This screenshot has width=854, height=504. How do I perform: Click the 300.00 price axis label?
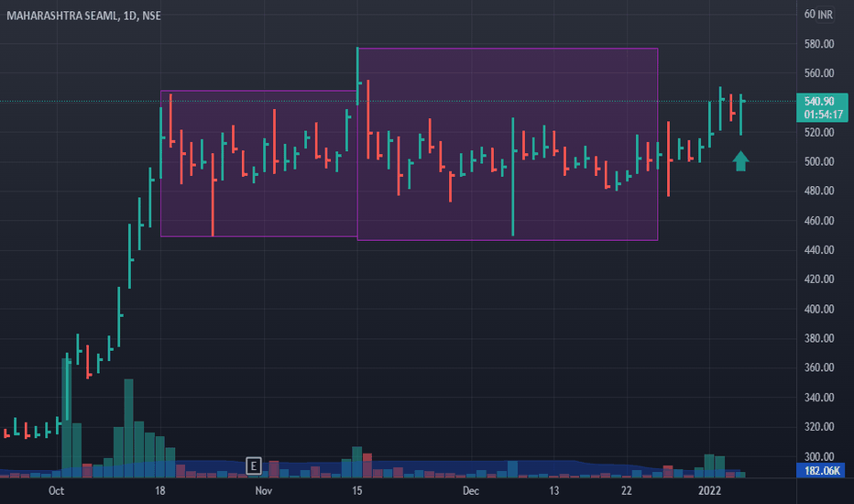819,456
